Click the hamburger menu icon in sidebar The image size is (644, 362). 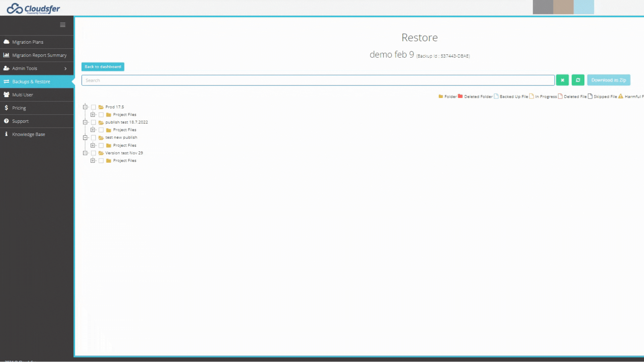pos(62,25)
